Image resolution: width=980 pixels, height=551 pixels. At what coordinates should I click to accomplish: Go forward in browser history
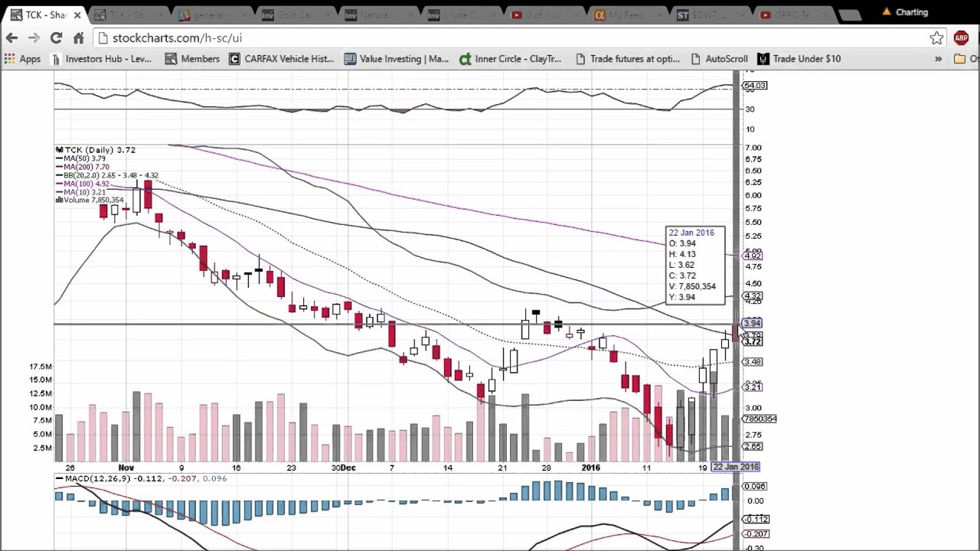[x=34, y=37]
